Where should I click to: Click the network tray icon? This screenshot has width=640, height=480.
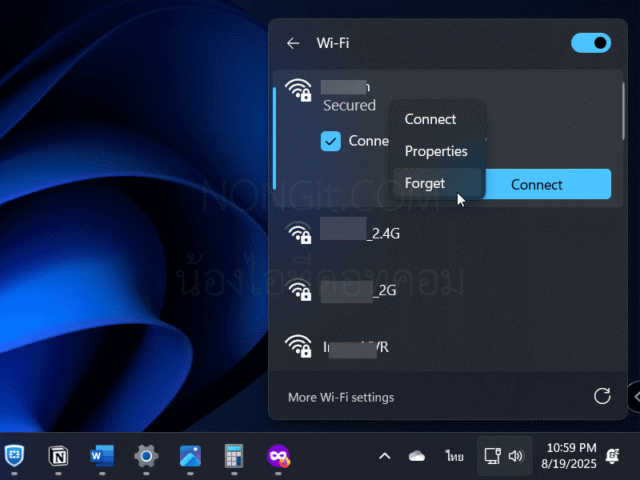pyautogui.click(x=492, y=456)
